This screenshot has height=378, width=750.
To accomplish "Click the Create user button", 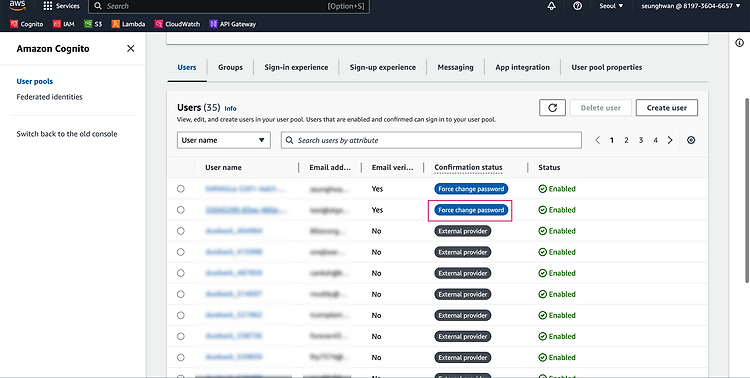I will [x=667, y=108].
